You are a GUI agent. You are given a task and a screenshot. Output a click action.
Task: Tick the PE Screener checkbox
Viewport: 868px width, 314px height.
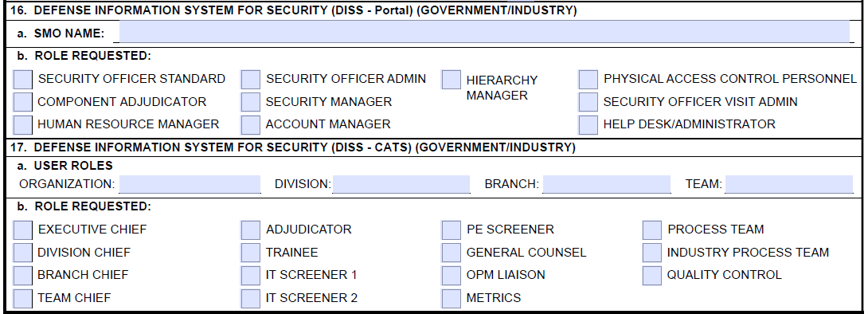point(452,230)
